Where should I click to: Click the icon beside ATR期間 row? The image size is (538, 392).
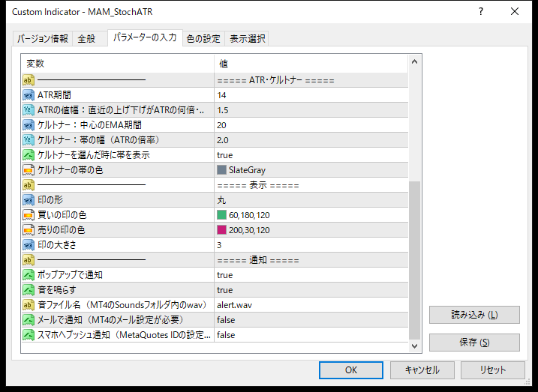point(29,95)
